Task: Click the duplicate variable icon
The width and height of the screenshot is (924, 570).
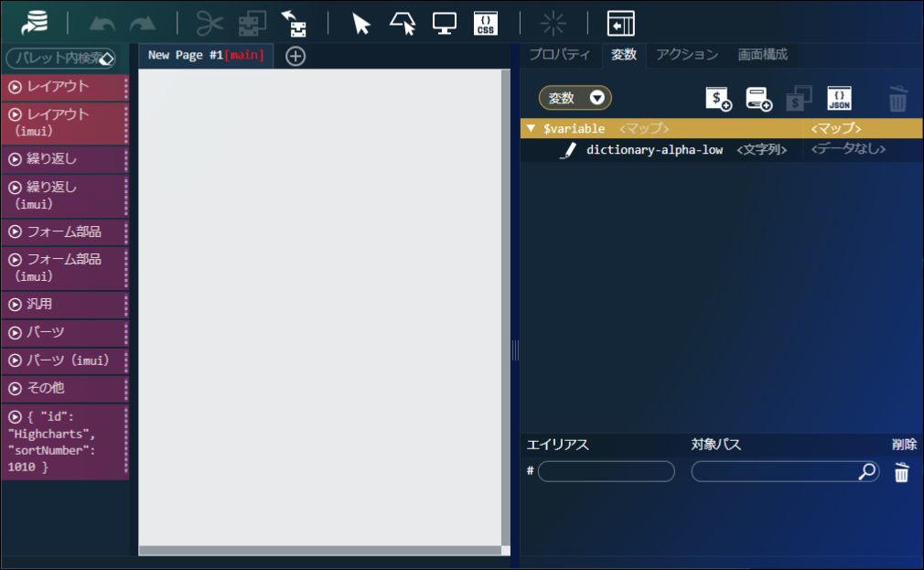Action: pyautogui.click(x=799, y=99)
